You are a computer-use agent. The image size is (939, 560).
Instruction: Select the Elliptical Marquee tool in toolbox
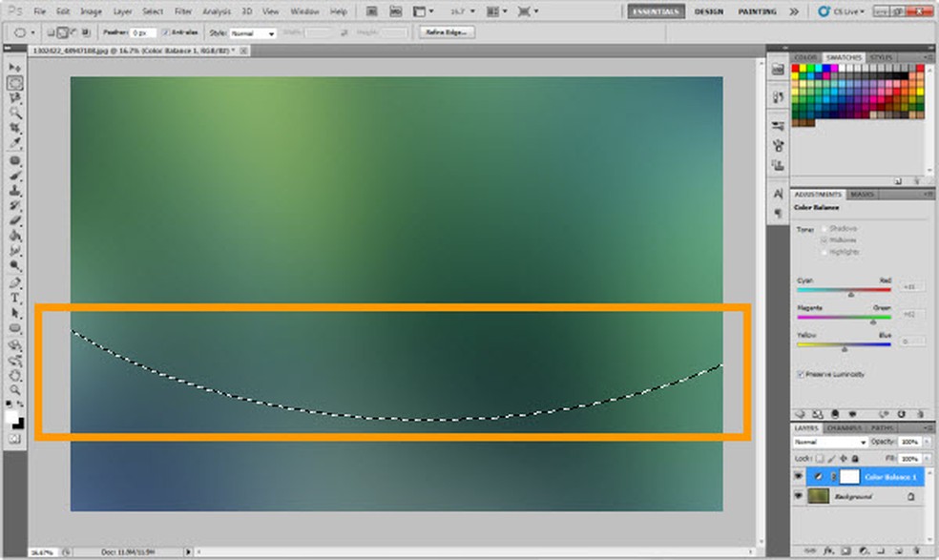point(15,83)
